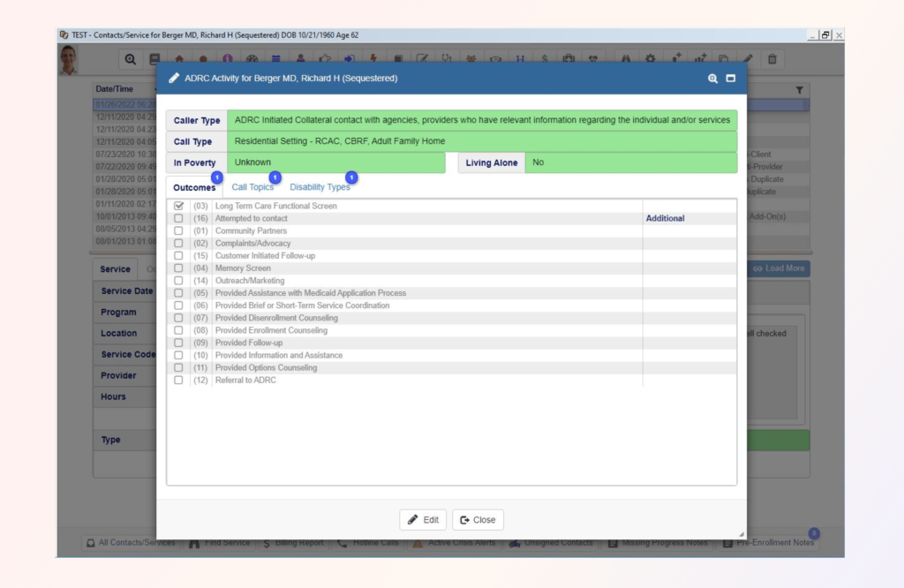Click the trash delete icon in toolbar
The width and height of the screenshot is (904, 588).
(x=772, y=59)
